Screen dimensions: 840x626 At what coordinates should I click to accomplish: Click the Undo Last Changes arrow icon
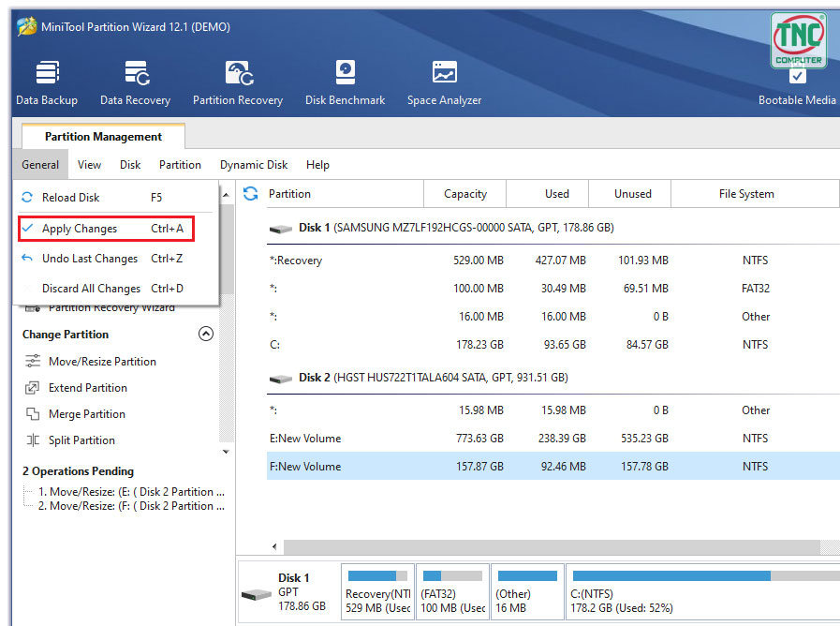[x=27, y=259]
